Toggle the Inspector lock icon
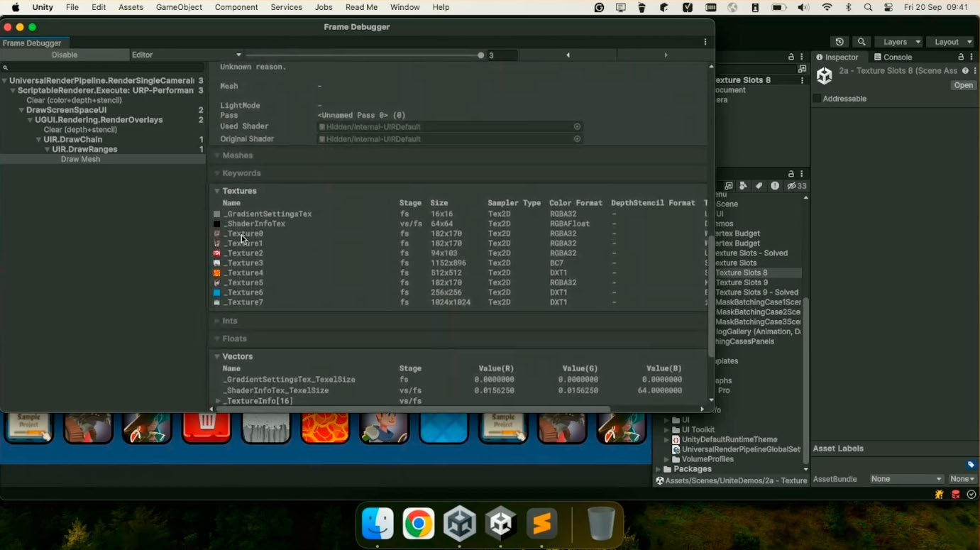Image resolution: width=980 pixels, height=550 pixels. pos(962,57)
